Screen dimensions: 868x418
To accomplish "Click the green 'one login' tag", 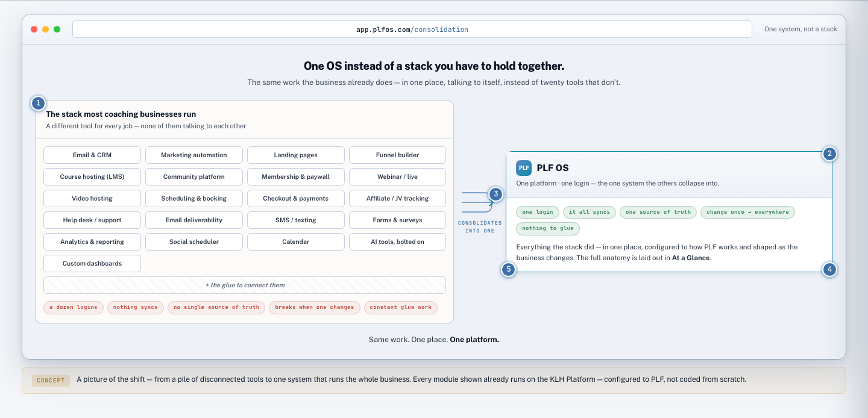I will pyautogui.click(x=538, y=212).
